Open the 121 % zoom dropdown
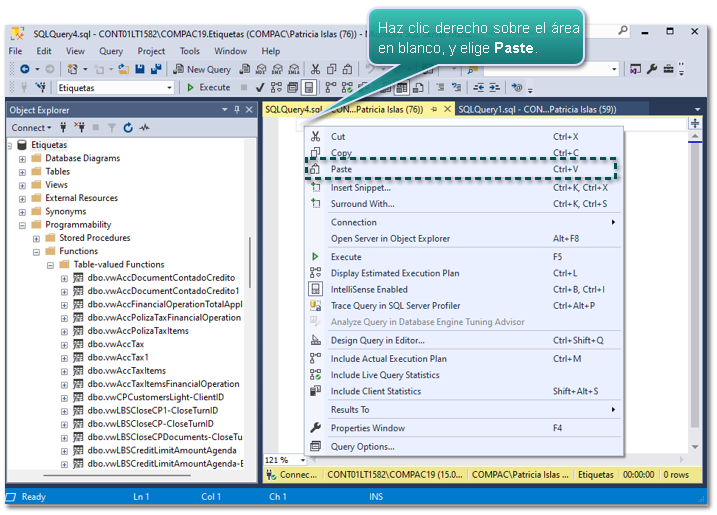The height and width of the screenshot is (515, 717). (303, 460)
